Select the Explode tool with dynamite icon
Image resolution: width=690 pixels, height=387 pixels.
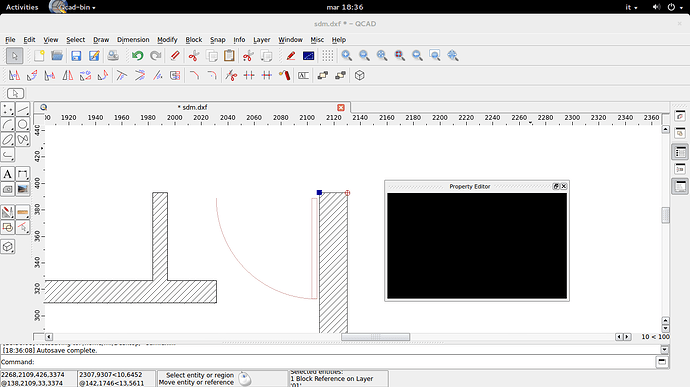point(284,76)
